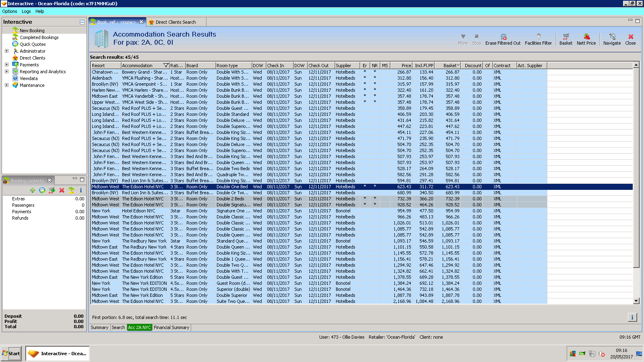The height and width of the screenshot is (362, 644).
Task: Switch to the Financial Summary tab
Action: (x=171, y=327)
